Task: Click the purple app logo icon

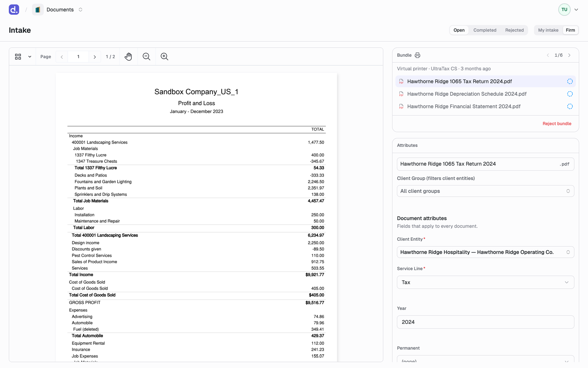Action: point(14,10)
